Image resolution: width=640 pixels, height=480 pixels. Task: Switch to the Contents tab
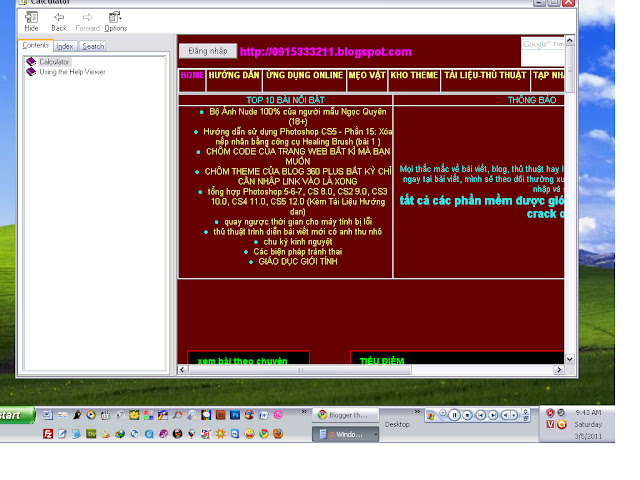pos(36,45)
